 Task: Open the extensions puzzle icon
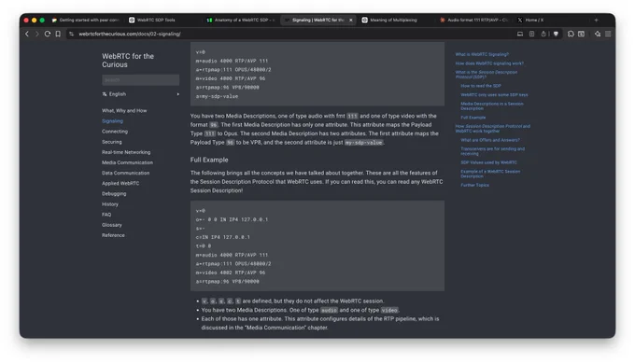(x=571, y=34)
